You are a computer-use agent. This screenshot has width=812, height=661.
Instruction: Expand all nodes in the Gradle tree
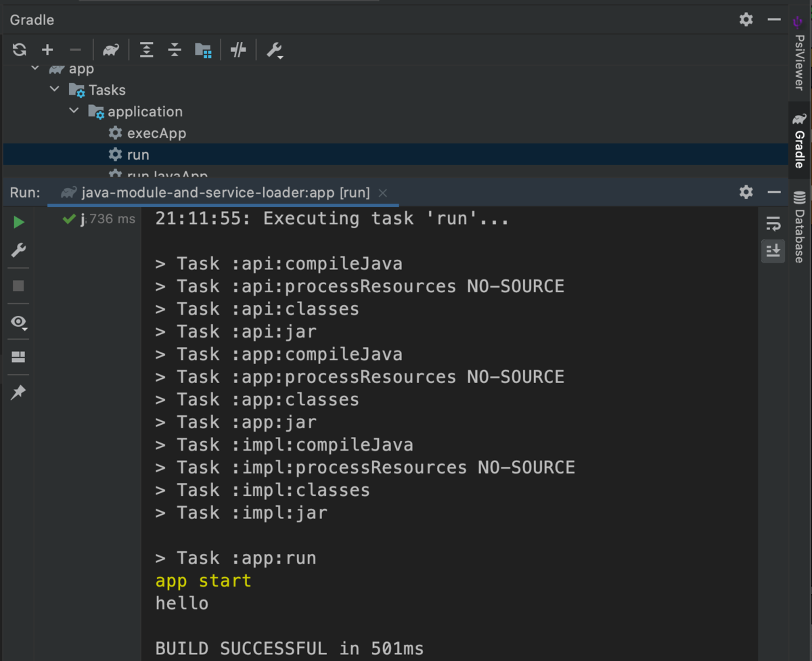pyautogui.click(x=146, y=49)
